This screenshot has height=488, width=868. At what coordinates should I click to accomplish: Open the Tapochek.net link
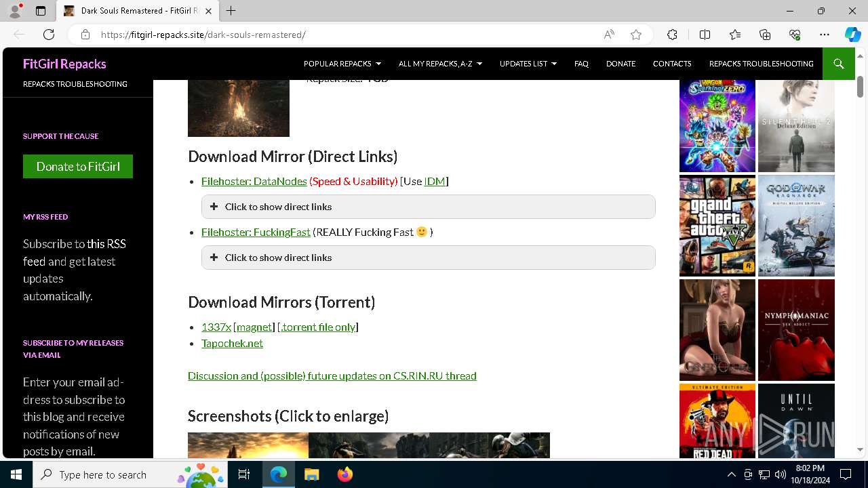[x=232, y=343]
